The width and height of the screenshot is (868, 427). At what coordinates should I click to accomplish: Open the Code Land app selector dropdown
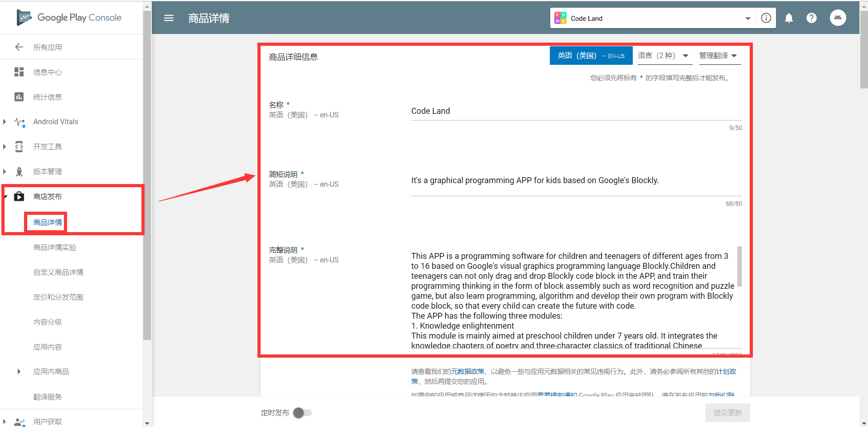748,19
